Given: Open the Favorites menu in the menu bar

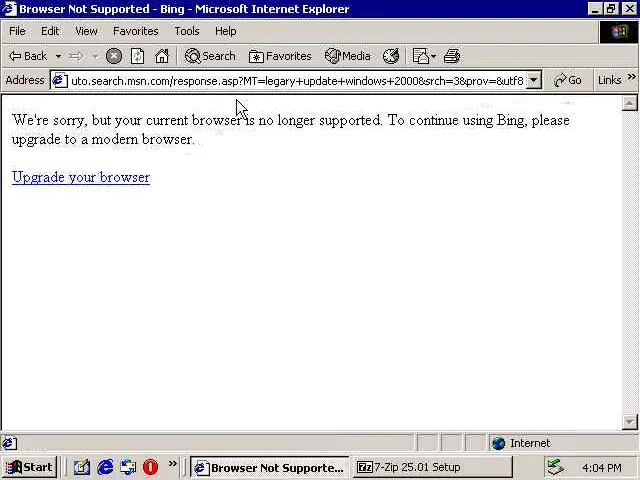Looking at the screenshot, I should (136, 31).
